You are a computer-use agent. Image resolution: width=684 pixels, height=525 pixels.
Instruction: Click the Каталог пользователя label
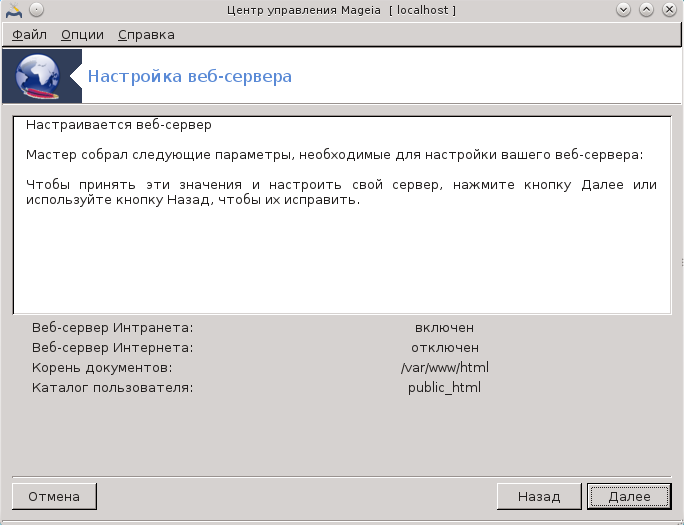(113, 388)
